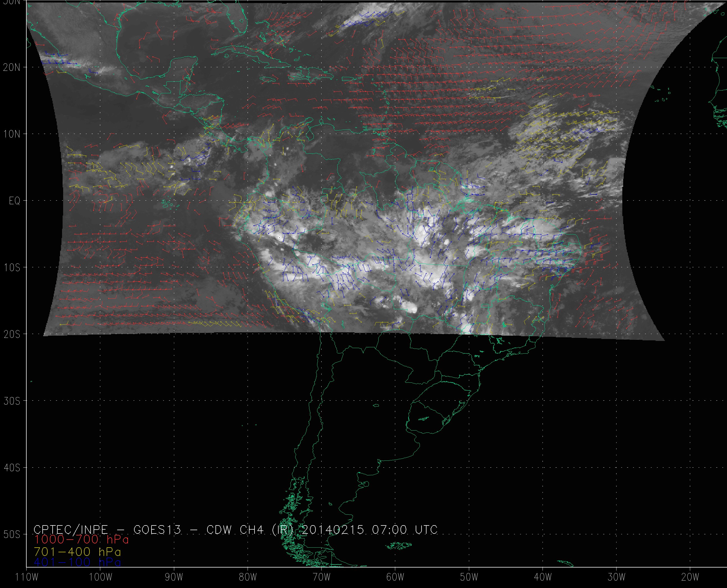
Task: Click the yellow 701-400 hPa legend label
Action: pos(78,552)
